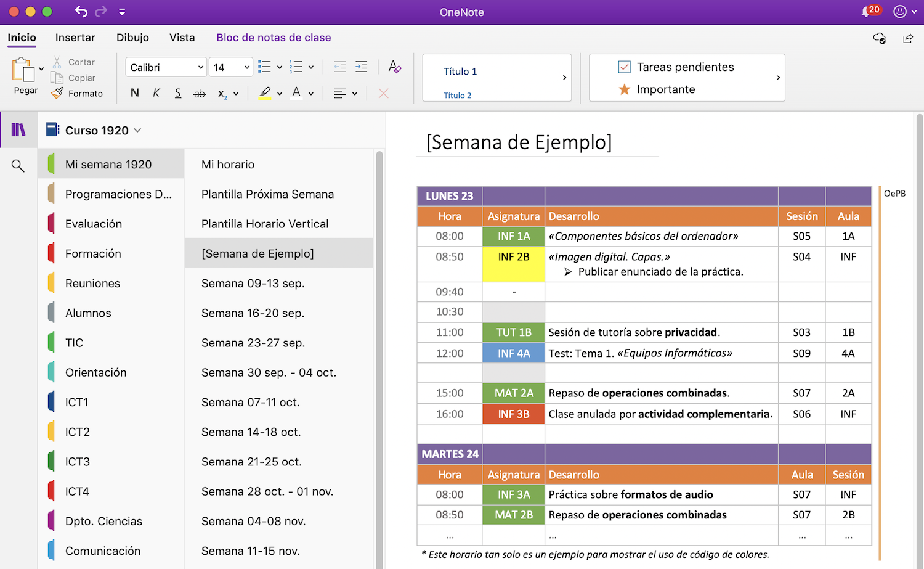This screenshot has width=924, height=569.
Task: Open the notifications bell with 20 badge
Action: (x=871, y=11)
